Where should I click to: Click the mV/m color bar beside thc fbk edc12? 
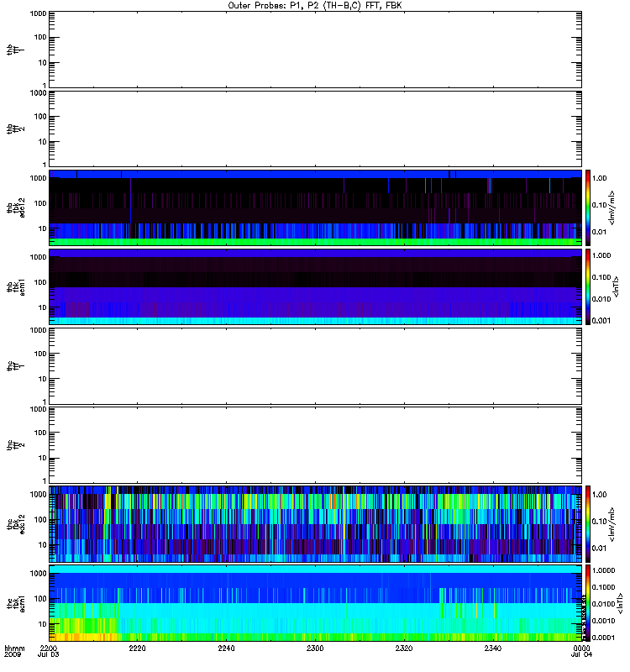point(588,524)
